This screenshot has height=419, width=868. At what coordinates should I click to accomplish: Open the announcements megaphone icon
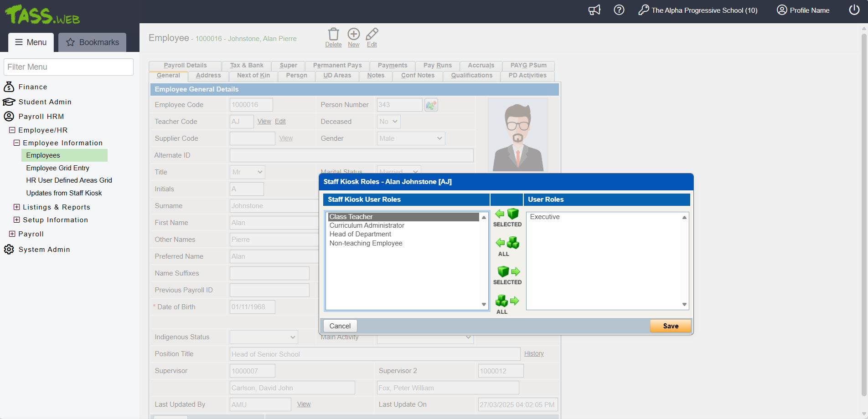pos(594,10)
